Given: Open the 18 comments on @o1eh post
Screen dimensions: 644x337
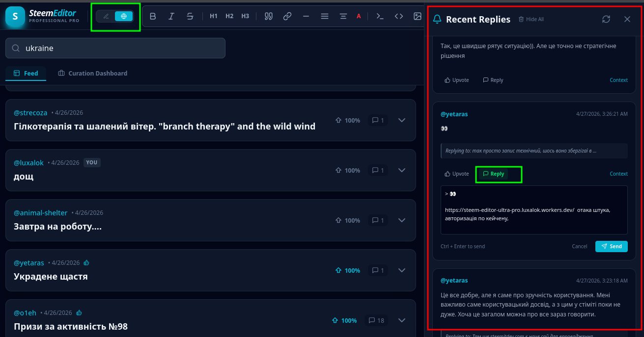Looking at the screenshot, I should (x=376, y=320).
